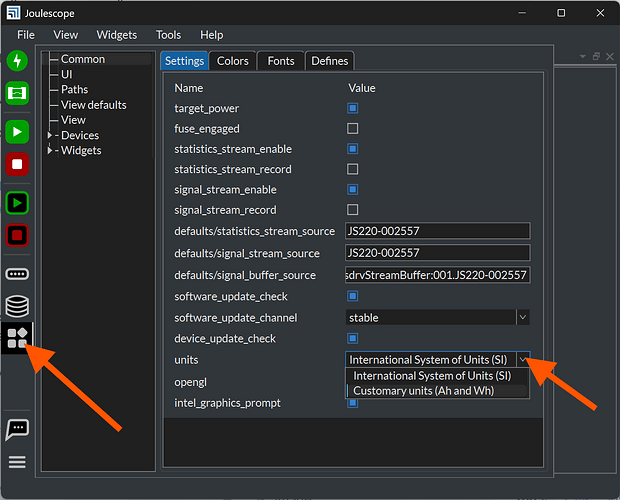Open the Widgets menu
The width and height of the screenshot is (620, 500).
pyautogui.click(x=117, y=35)
